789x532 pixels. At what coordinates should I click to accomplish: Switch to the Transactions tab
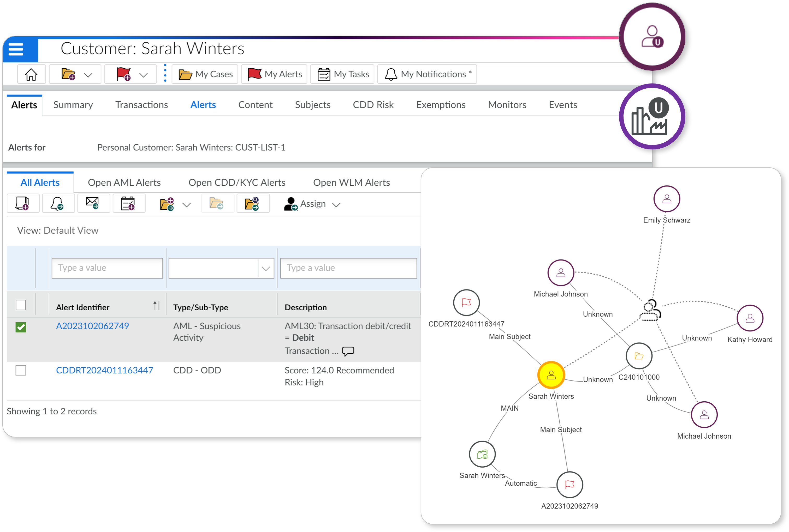141,105
